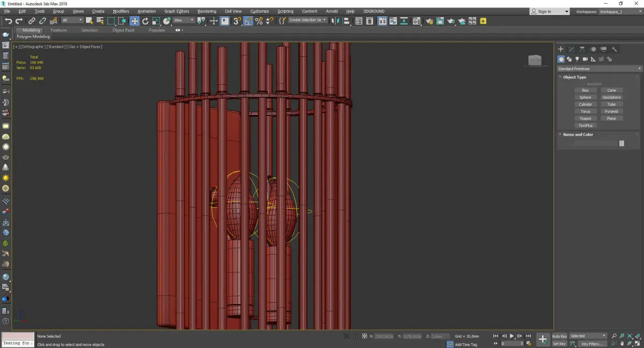Click the object name input field
644x348 pixels.
click(596, 143)
